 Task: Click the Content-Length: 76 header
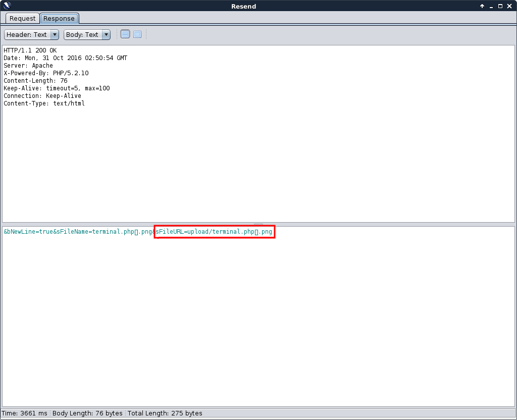point(35,81)
